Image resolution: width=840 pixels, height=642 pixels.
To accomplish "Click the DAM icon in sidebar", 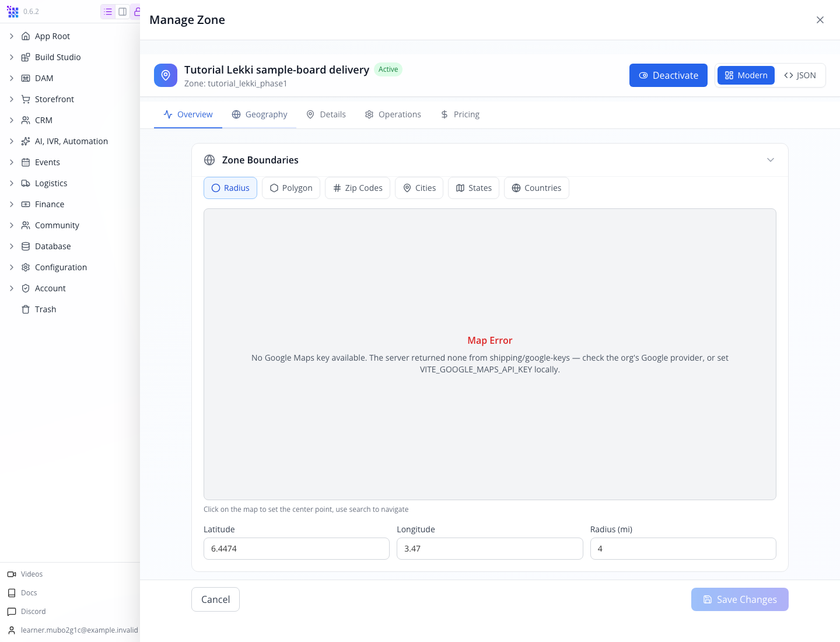I will [26, 78].
